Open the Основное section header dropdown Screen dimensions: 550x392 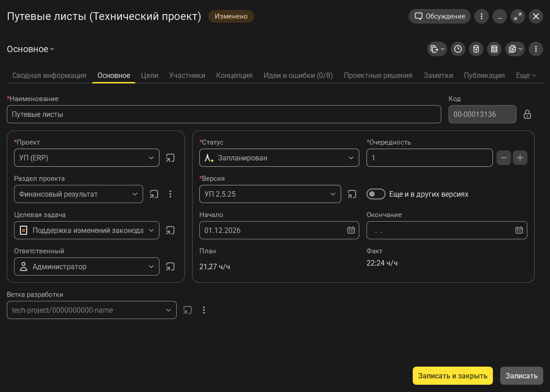click(31, 49)
